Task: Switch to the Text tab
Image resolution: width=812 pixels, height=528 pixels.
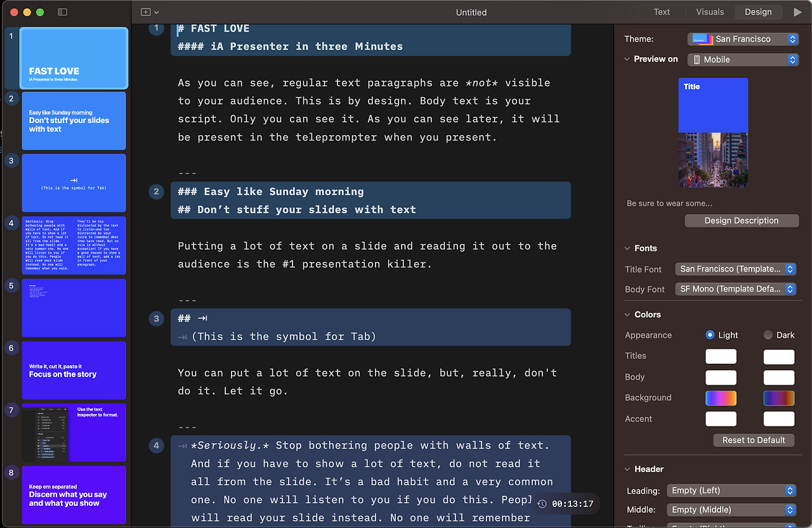Action: (x=662, y=12)
